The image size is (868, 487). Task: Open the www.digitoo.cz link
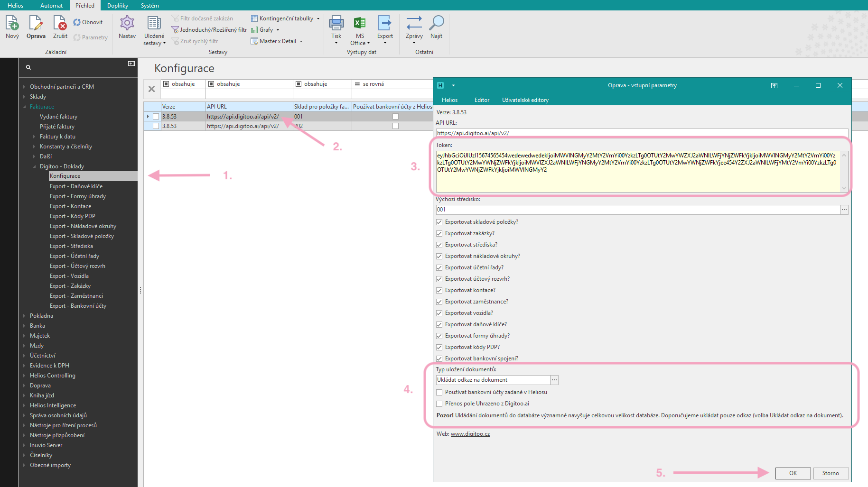470,434
